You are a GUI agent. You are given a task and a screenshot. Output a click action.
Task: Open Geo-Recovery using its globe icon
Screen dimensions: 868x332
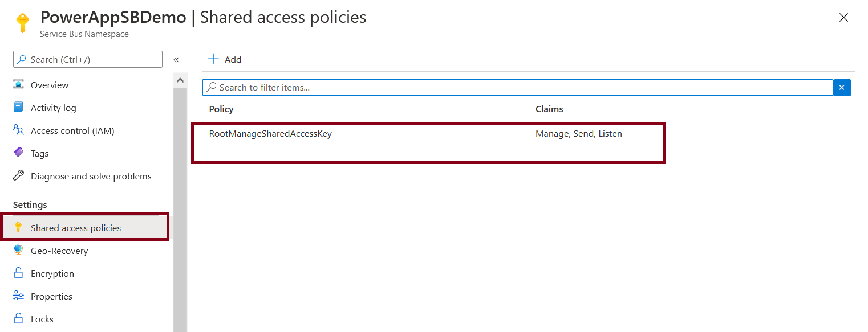[19, 250]
